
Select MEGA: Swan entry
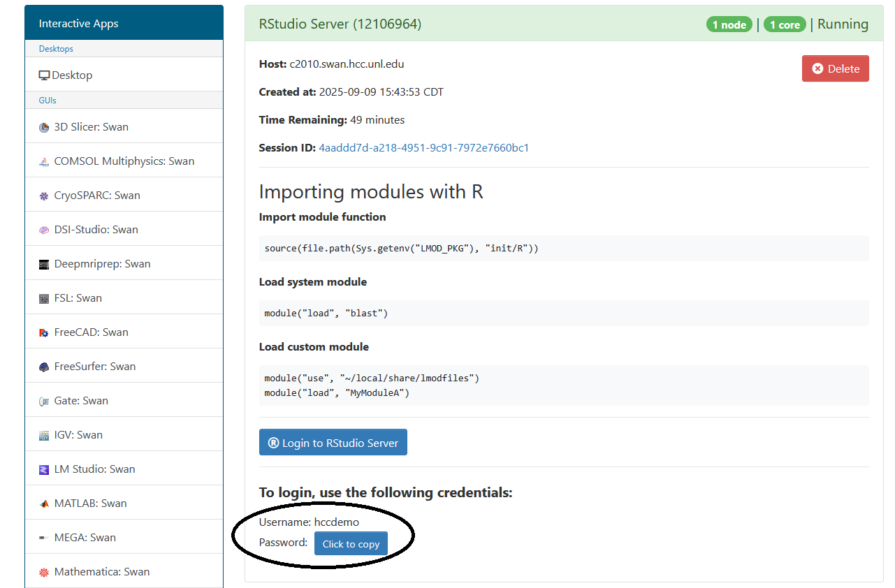pos(85,538)
